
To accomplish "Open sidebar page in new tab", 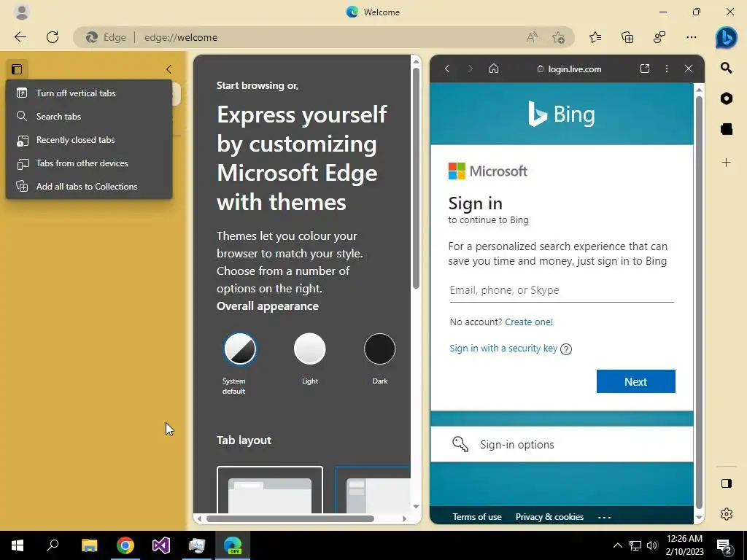I will coord(645,69).
